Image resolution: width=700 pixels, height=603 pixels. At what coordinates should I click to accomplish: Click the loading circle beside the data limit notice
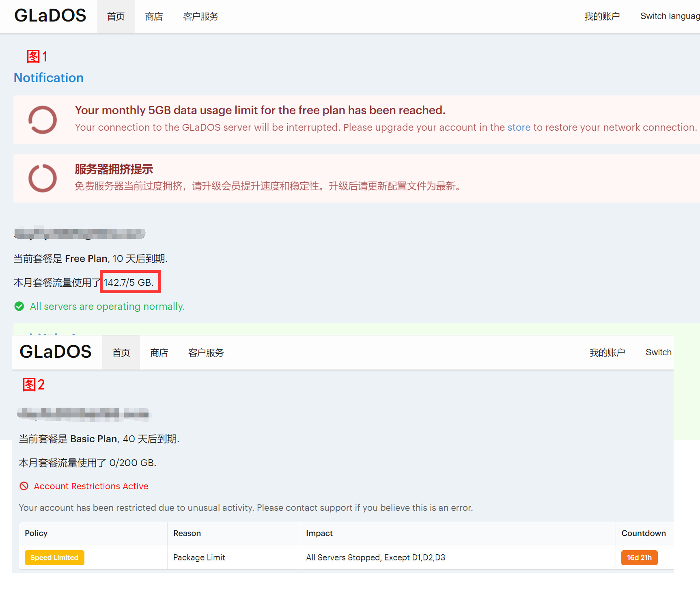pos(43,120)
